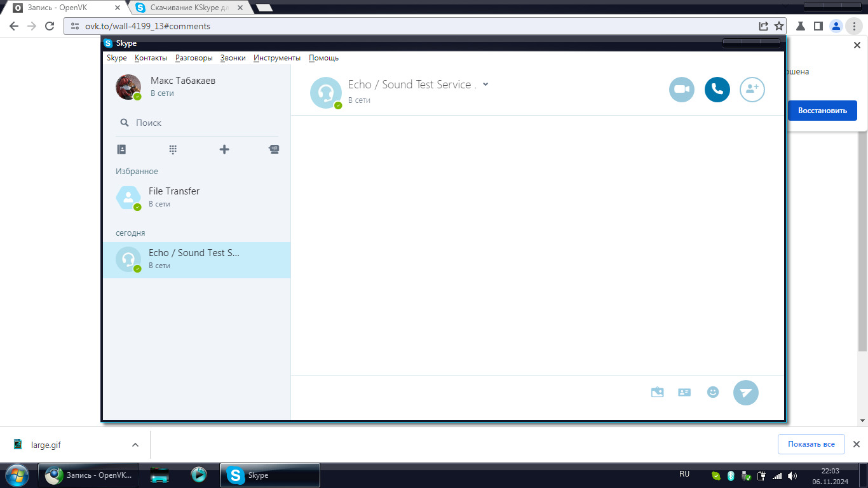
Task: Open Chrome side panel
Action: click(x=818, y=26)
